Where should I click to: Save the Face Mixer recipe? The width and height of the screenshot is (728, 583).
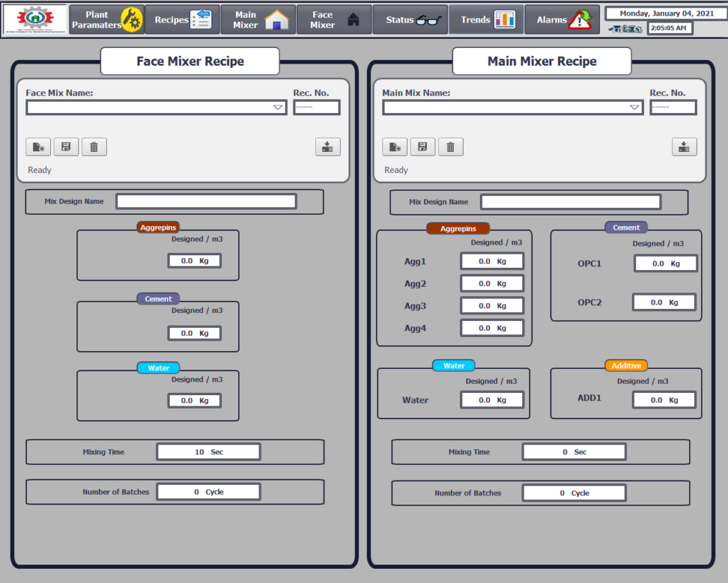click(x=66, y=147)
